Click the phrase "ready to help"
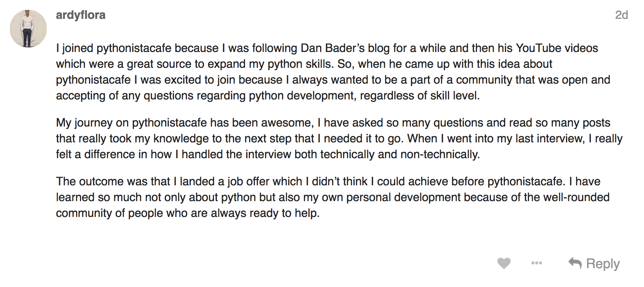The height and width of the screenshot is (287, 644). click(284, 213)
